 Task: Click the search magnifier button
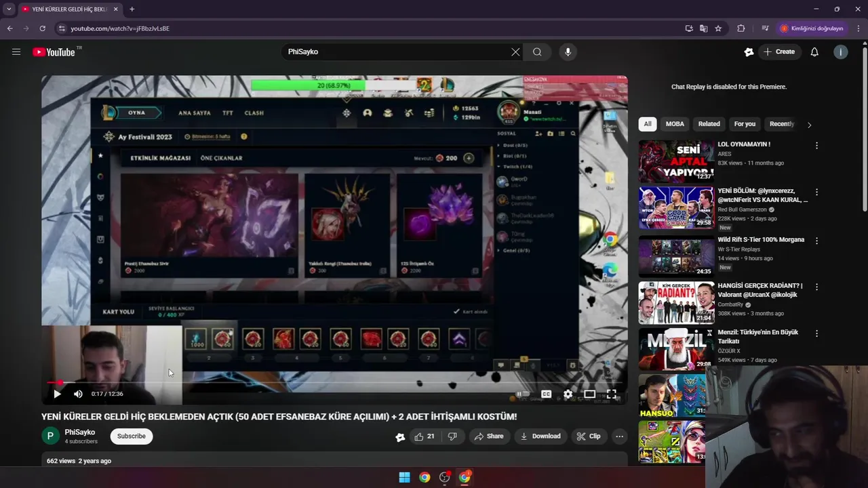coord(537,52)
